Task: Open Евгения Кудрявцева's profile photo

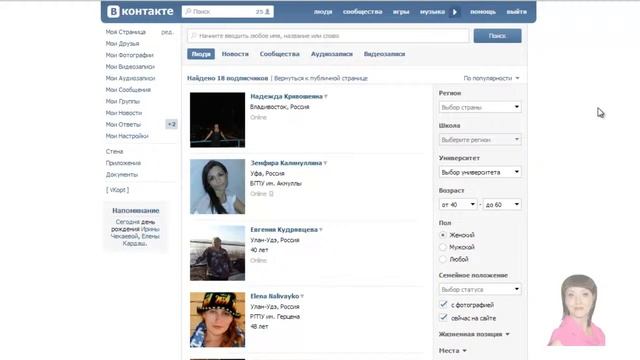Action: tap(218, 253)
